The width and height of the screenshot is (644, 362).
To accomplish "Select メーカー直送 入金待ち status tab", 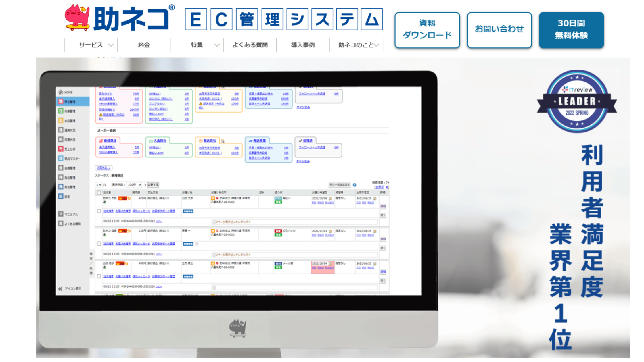I will click(x=158, y=140).
